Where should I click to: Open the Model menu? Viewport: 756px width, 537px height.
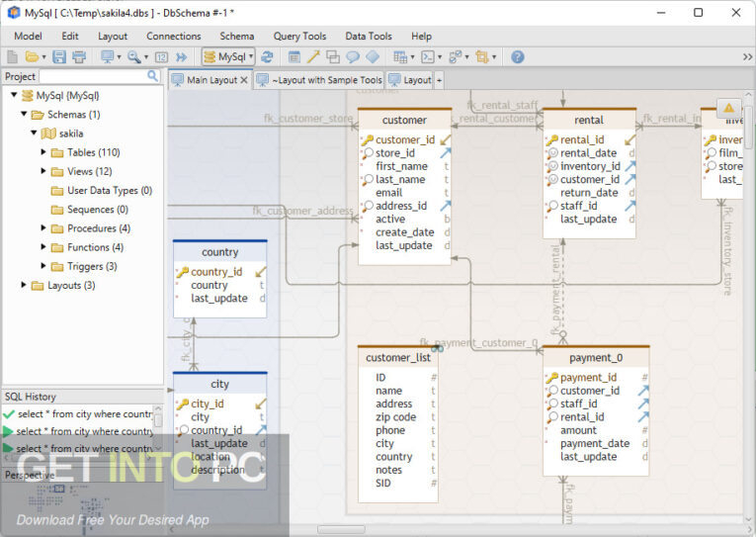[x=28, y=37]
